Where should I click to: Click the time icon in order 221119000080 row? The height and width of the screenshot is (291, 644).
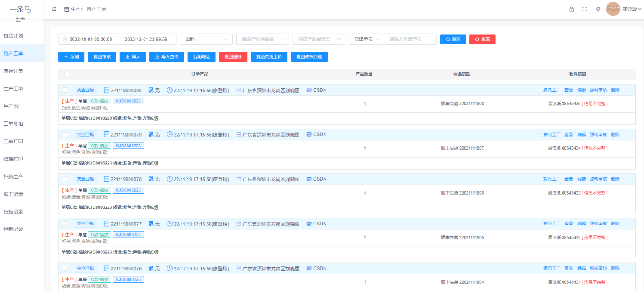coord(169,90)
